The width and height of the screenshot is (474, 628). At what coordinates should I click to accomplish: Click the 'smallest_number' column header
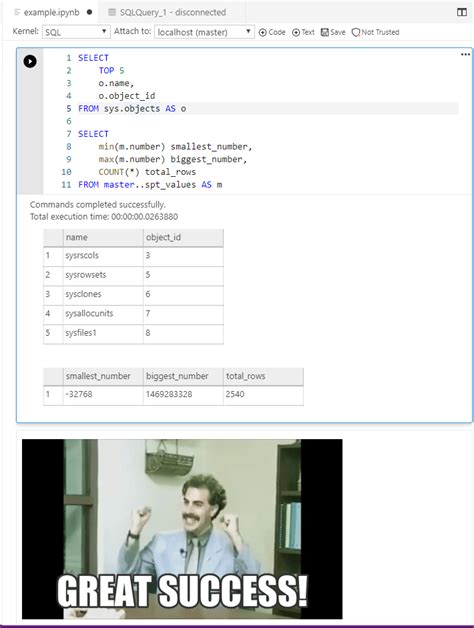pyautogui.click(x=103, y=376)
